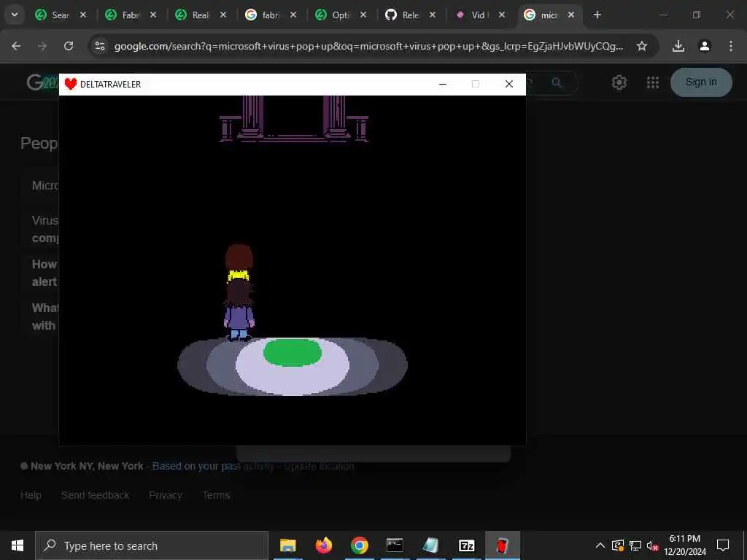Screen dimensions: 747x560
Task: Switch to the Google 'fabri' tab
Action: pyautogui.click(x=263, y=15)
